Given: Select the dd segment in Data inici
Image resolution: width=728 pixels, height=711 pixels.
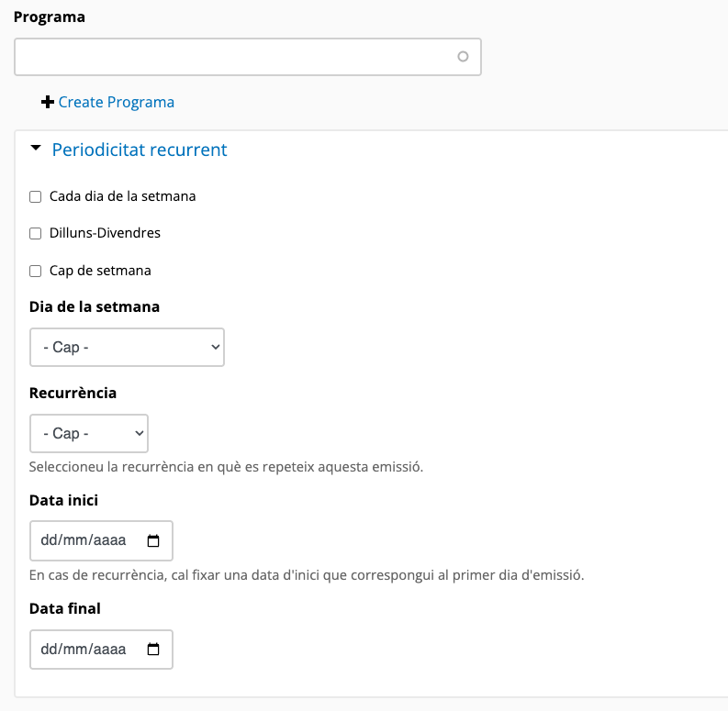Looking at the screenshot, I should coord(50,541).
